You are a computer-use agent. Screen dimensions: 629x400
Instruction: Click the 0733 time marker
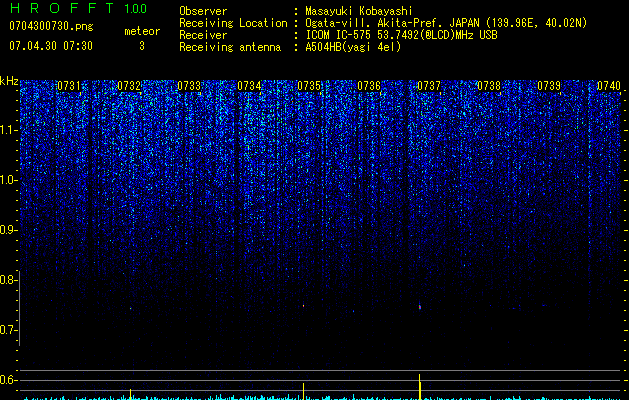[189, 86]
